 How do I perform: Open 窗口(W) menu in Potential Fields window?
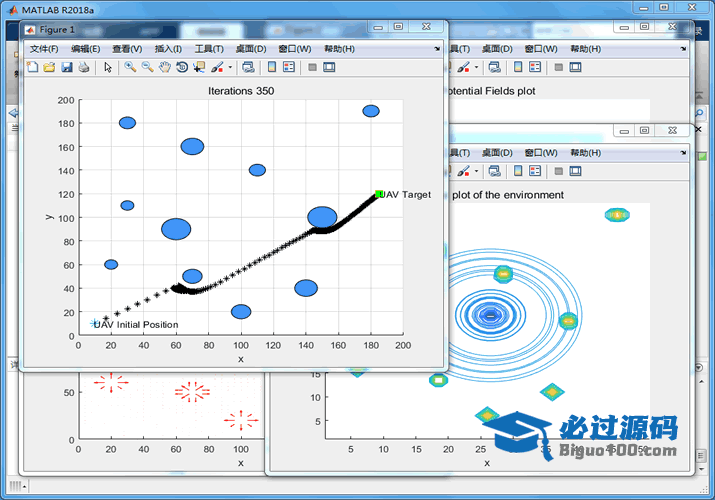click(x=541, y=49)
